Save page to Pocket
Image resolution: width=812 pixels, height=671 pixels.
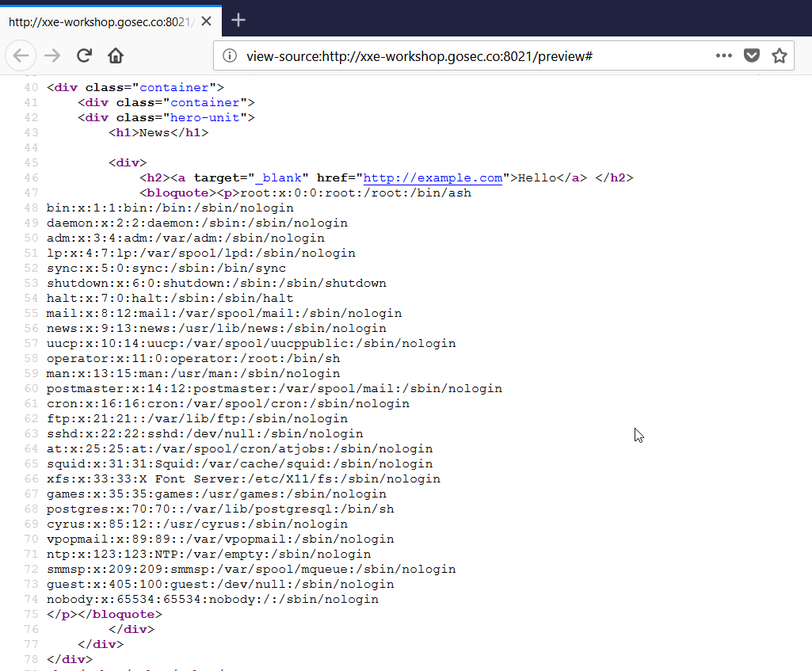[751, 55]
